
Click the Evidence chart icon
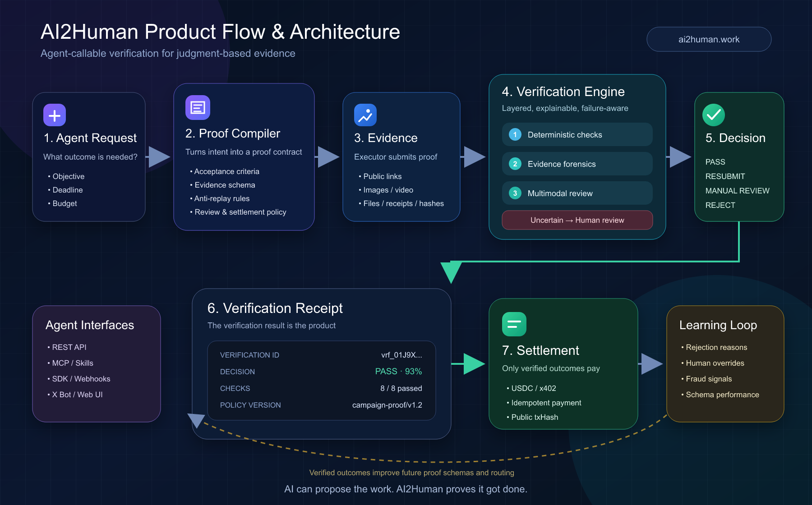365,115
